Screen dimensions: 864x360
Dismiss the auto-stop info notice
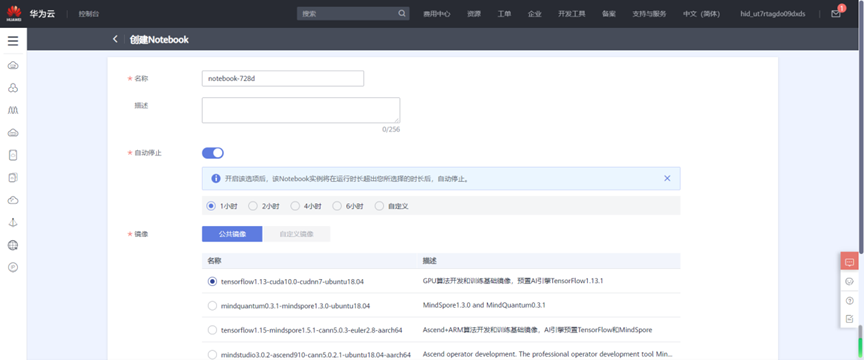pyautogui.click(x=667, y=178)
